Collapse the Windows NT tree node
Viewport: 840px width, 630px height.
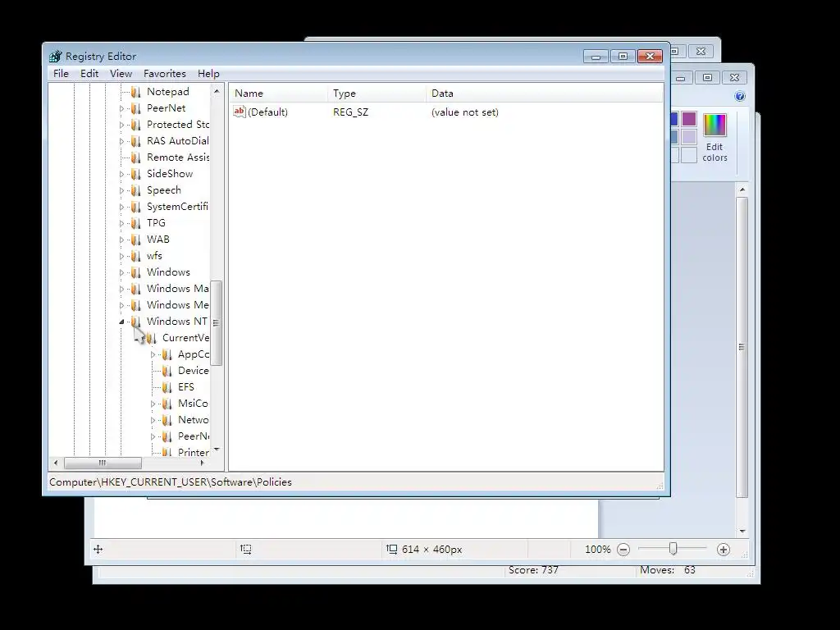pyautogui.click(x=121, y=322)
